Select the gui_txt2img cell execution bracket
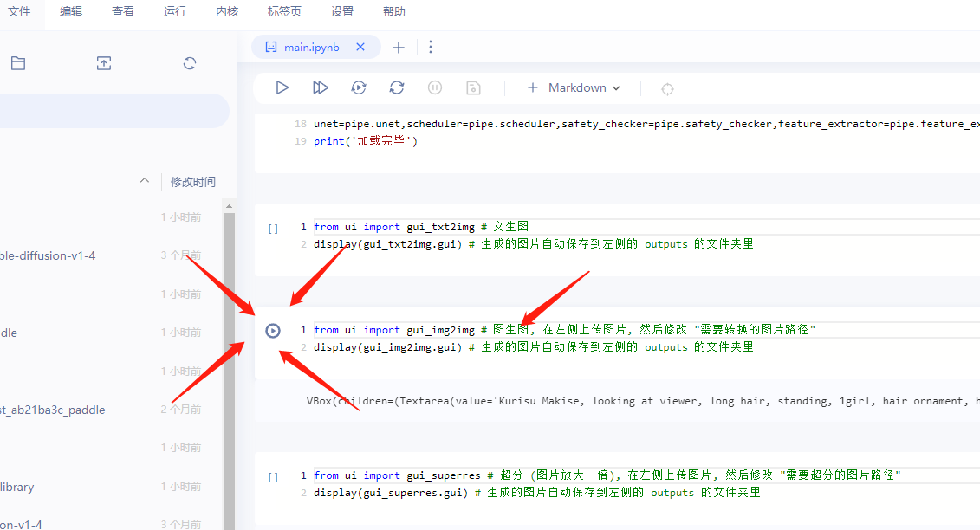The height and width of the screenshot is (530, 980). [273, 228]
